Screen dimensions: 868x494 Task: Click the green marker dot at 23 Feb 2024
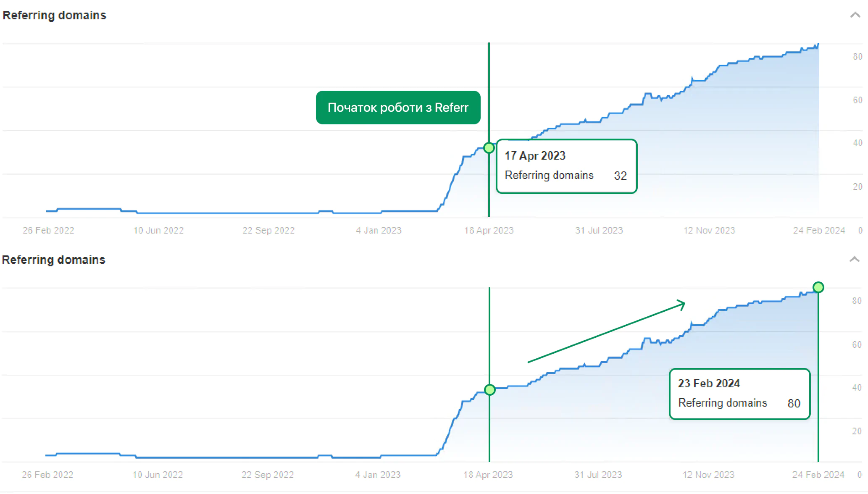tap(818, 287)
